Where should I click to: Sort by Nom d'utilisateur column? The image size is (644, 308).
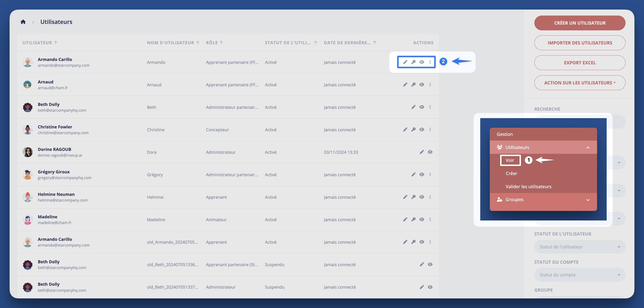tap(173, 43)
